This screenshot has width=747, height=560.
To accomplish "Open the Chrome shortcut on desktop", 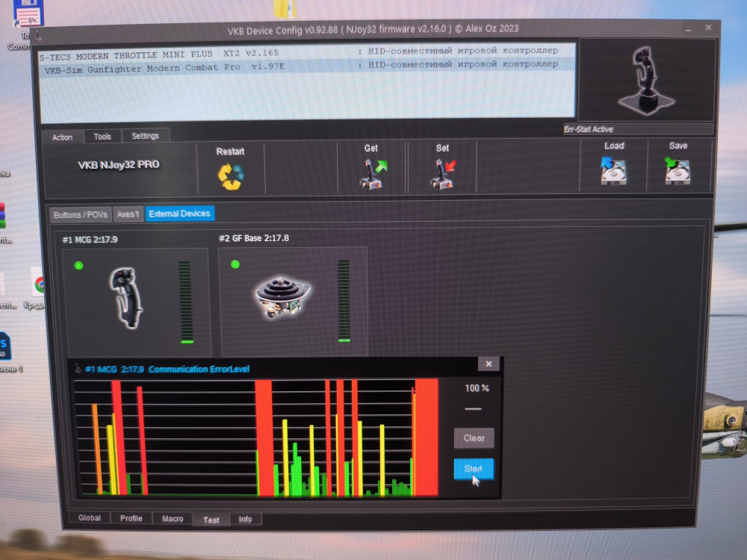I will click(39, 284).
